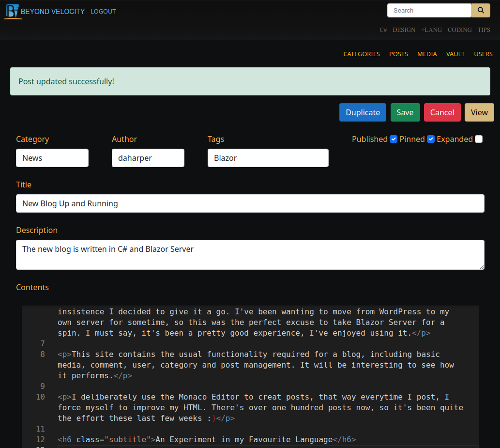This screenshot has width=500, height=448.
Task: Open the Users admin menu
Action: (x=483, y=54)
